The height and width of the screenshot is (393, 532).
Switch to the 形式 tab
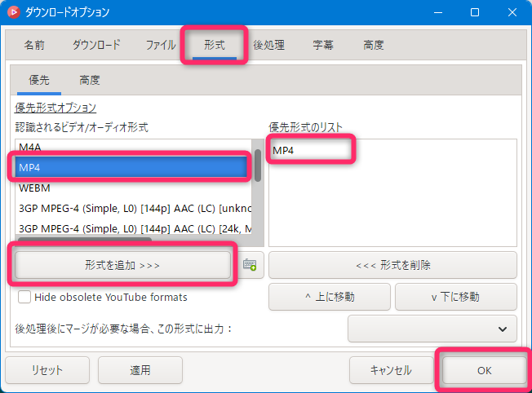click(x=214, y=45)
